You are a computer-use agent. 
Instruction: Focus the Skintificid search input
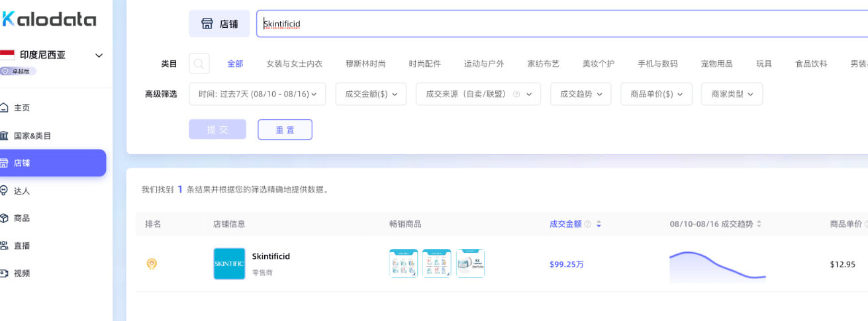tap(562, 24)
